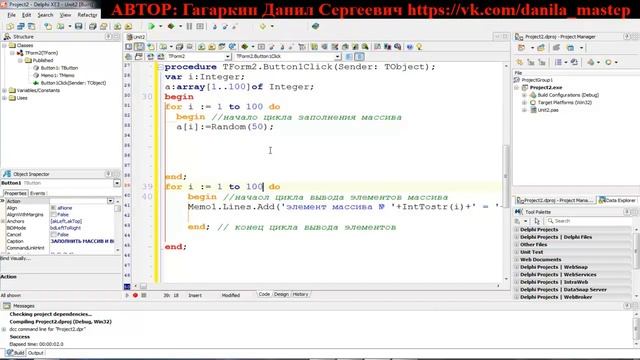The image size is (640, 360).
Task: Switch to the Output tab
Action: 36,353
